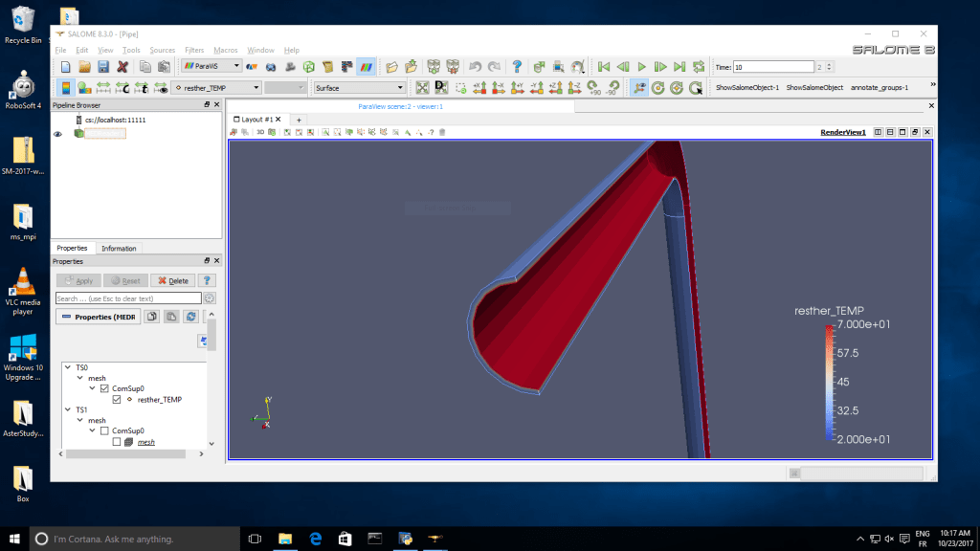Collapse the TS1 tree node

tap(68, 409)
